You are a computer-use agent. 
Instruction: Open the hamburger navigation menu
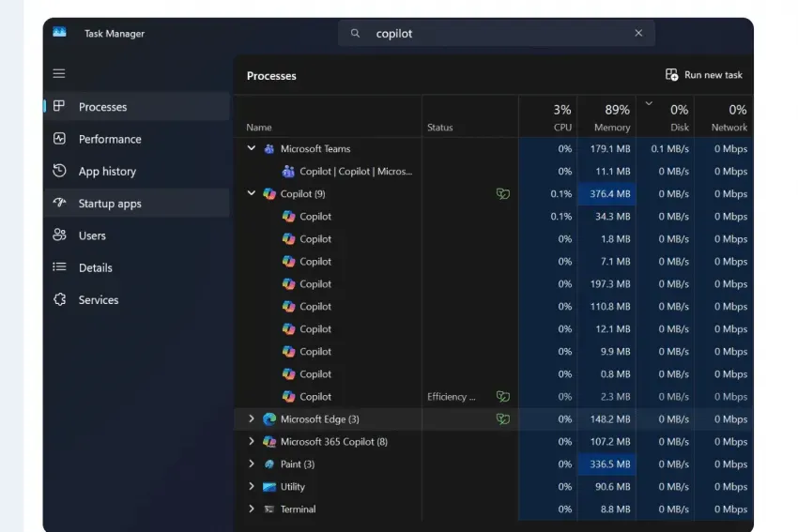59,73
